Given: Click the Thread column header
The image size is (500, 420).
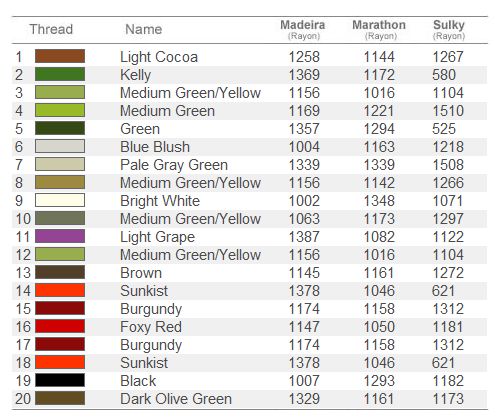Looking at the screenshot, I should pyautogui.click(x=51, y=29).
